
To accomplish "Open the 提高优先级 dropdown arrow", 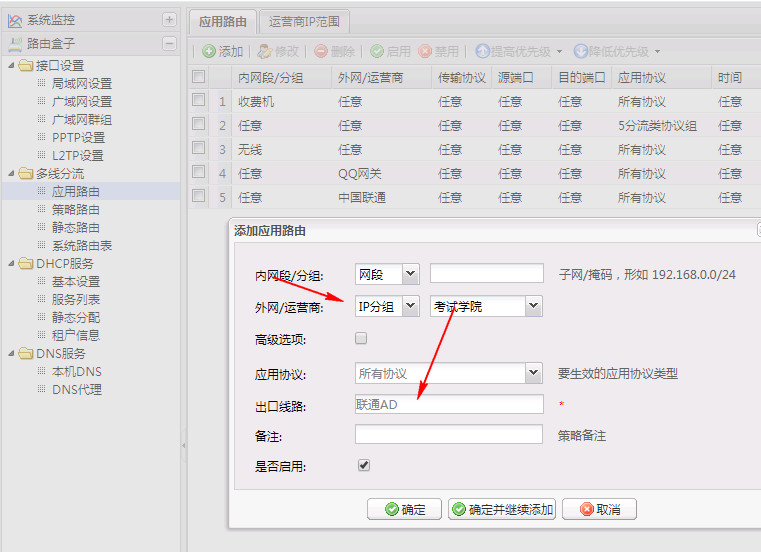I will click(559, 51).
